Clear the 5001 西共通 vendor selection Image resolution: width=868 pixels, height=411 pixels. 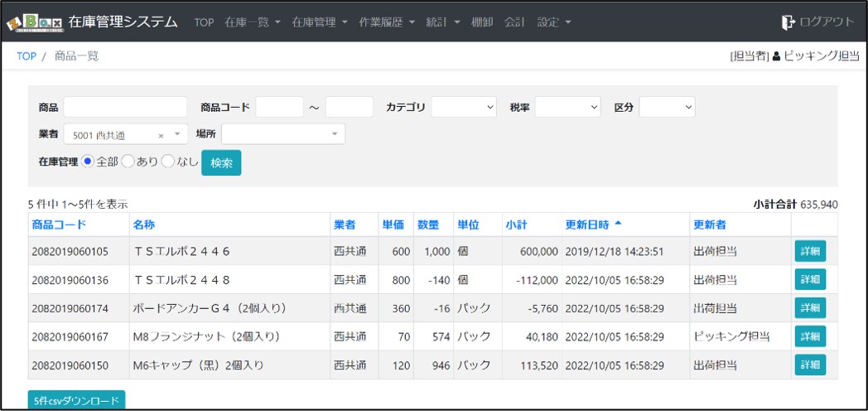pyautogui.click(x=161, y=135)
